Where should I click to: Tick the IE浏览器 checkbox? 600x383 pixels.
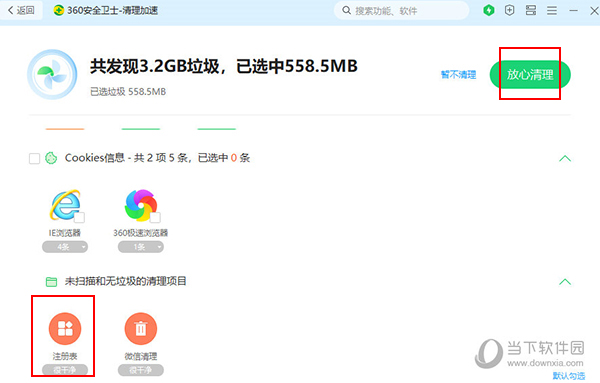79,218
